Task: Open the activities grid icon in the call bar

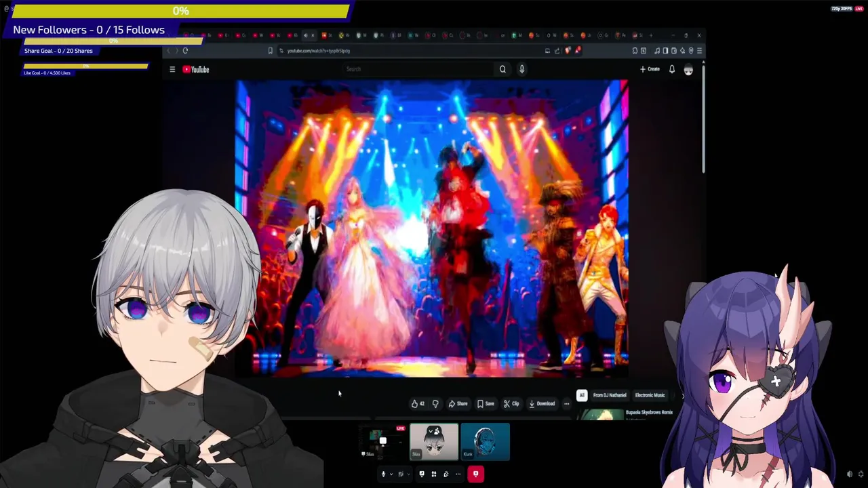Action: click(x=434, y=474)
